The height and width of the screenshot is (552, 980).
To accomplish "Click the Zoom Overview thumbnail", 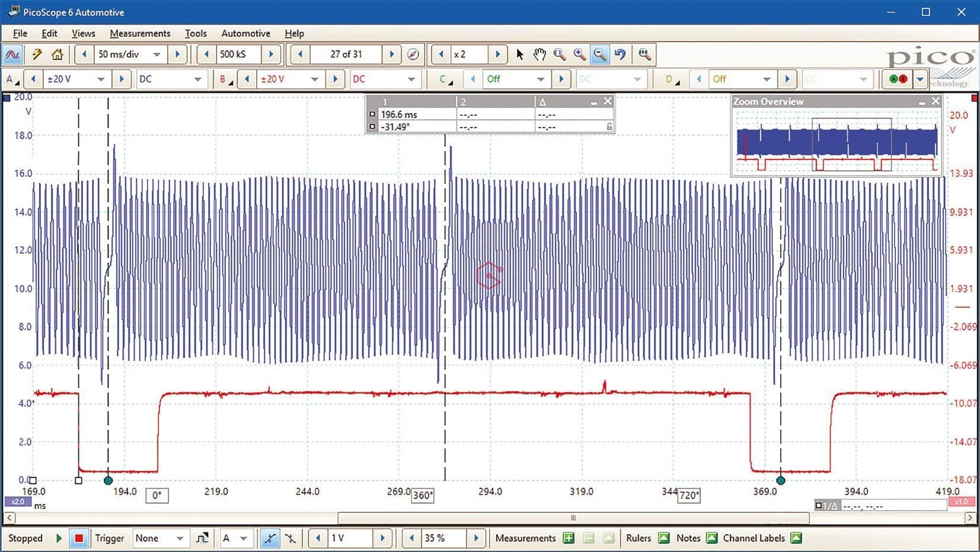I will pos(837,141).
